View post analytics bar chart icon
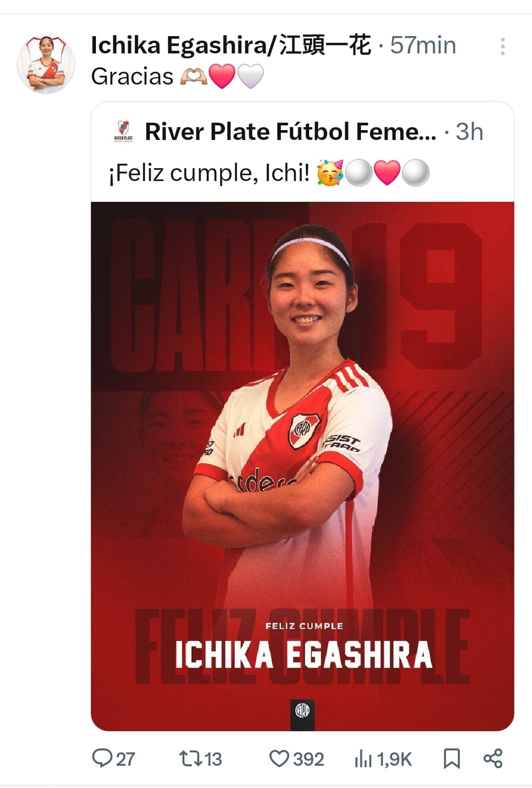The width and height of the screenshot is (532, 788). [x=363, y=759]
